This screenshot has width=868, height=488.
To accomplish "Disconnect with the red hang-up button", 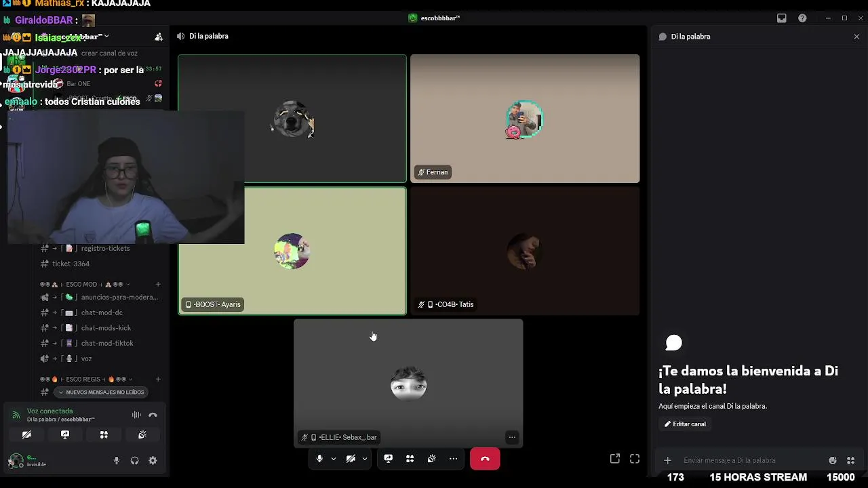I will click(x=485, y=459).
